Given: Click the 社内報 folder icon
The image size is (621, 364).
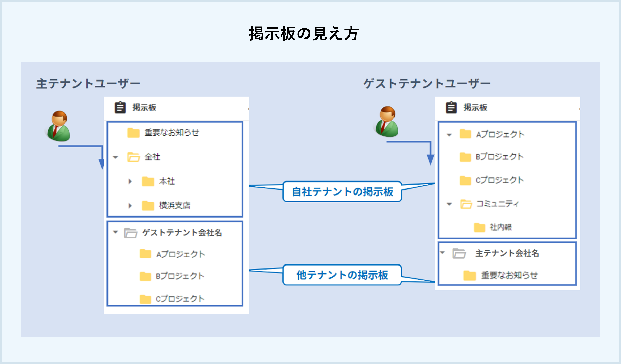Looking at the screenshot, I should coord(480,227).
